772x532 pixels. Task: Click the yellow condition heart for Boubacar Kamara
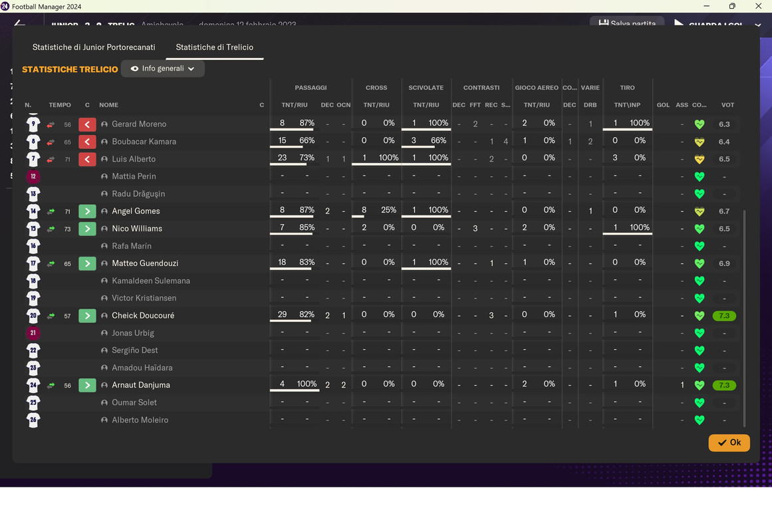[x=699, y=142]
